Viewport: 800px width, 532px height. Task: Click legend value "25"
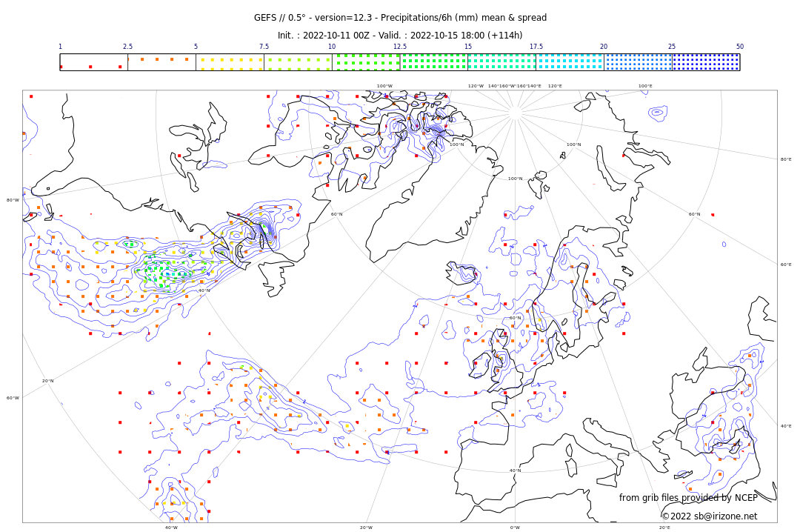point(672,47)
